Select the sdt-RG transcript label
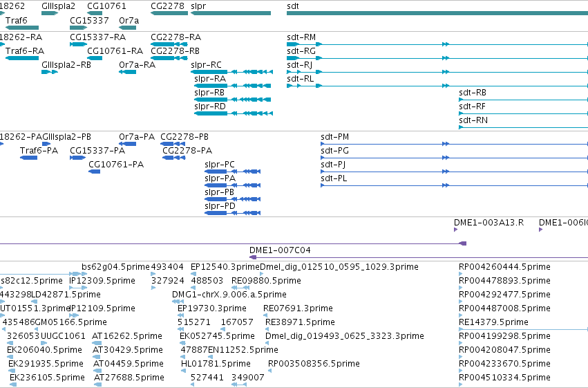Screen dimensions: 588x388 coord(301,50)
